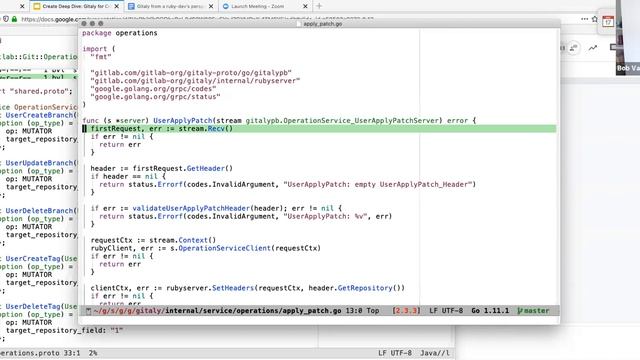Click the apply_patch.go window title
The width and height of the screenshot is (640, 360).
tap(322, 24)
